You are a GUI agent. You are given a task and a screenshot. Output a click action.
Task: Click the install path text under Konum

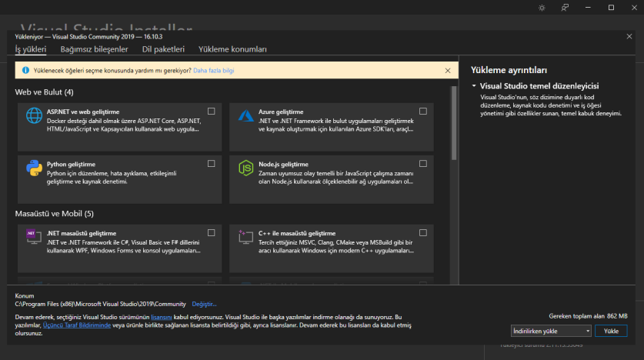coord(100,304)
